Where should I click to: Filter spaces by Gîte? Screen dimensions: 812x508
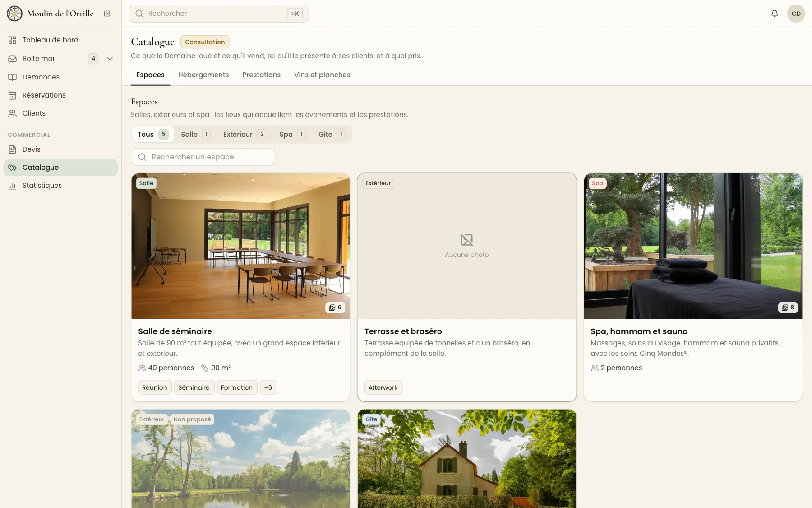coord(332,135)
